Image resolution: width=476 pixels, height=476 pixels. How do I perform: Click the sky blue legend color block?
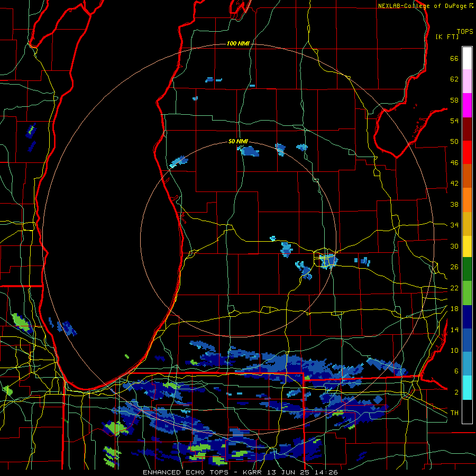coord(467,364)
